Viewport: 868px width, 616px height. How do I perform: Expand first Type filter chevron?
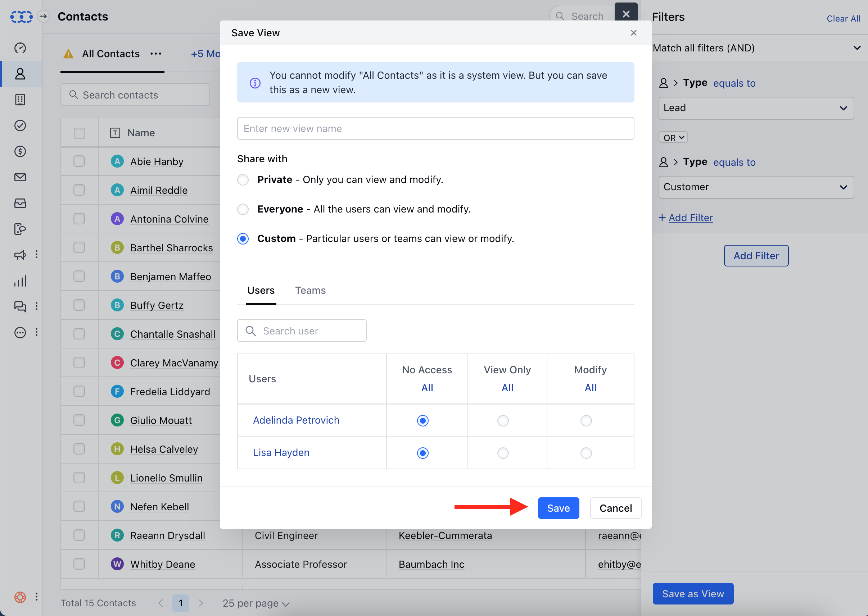point(675,83)
